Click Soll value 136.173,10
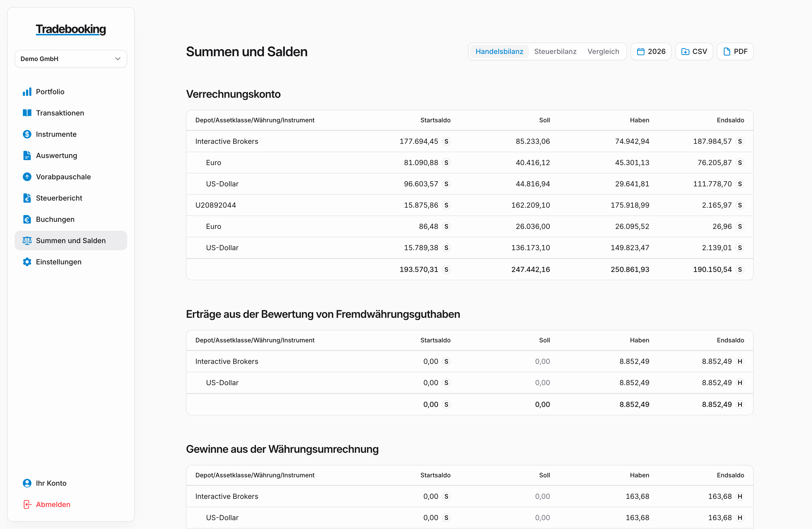The image size is (812, 529). tap(530, 248)
